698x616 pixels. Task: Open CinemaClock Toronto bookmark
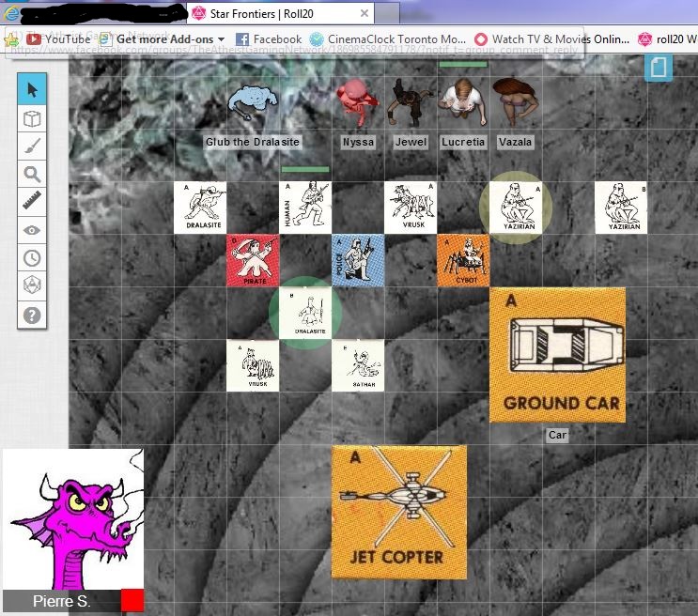click(385, 39)
